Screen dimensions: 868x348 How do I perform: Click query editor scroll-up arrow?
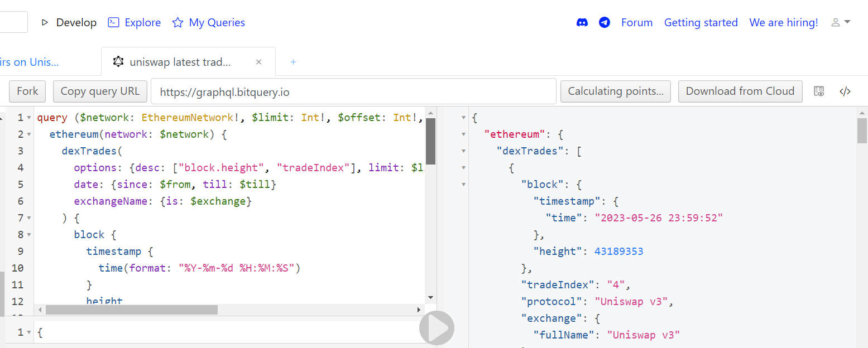(x=430, y=113)
